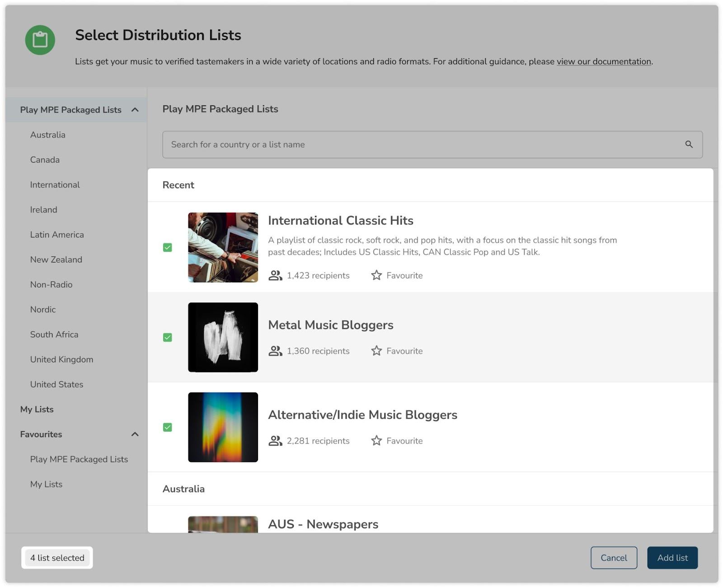The width and height of the screenshot is (723, 588).
Task: Click the Favourites sidebar header
Action: point(41,434)
